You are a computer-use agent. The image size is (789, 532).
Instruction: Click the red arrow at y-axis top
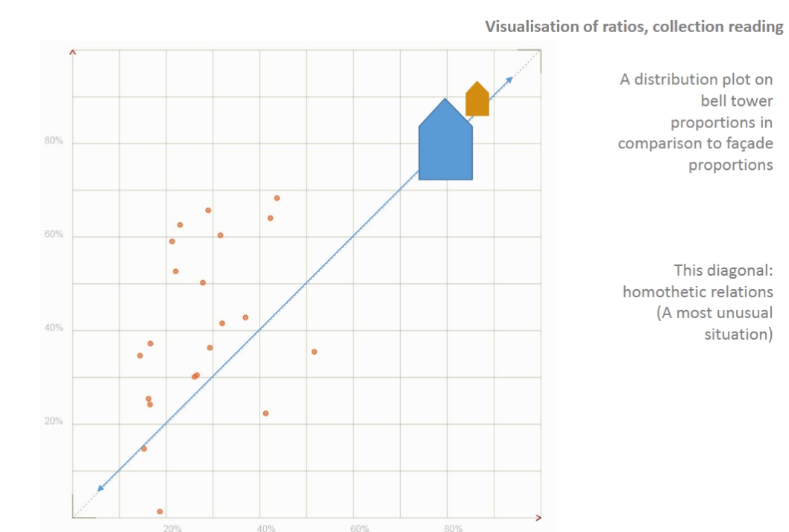pyautogui.click(x=72, y=52)
